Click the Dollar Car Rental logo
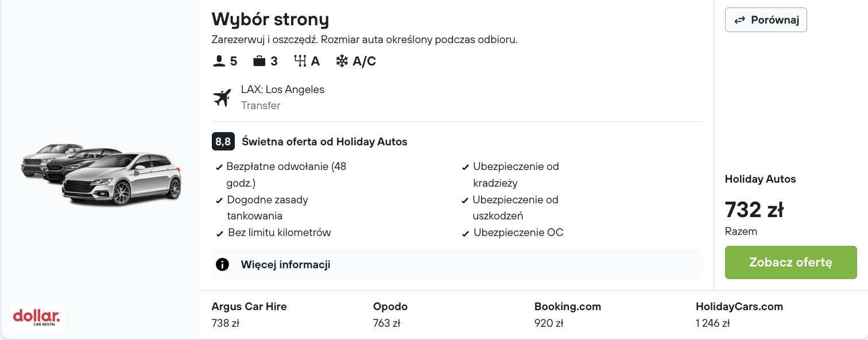Image resolution: width=868 pixels, height=340 pixels. click(37, 317)
